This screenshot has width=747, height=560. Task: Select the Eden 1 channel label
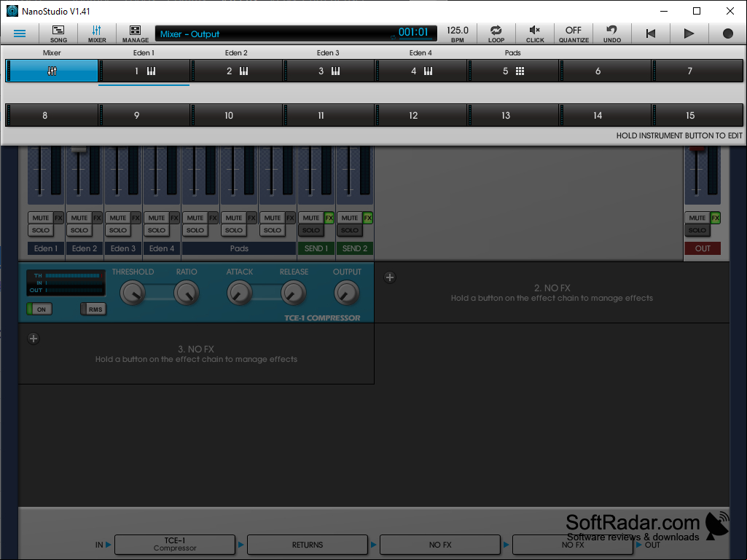(x=46, y=248)
